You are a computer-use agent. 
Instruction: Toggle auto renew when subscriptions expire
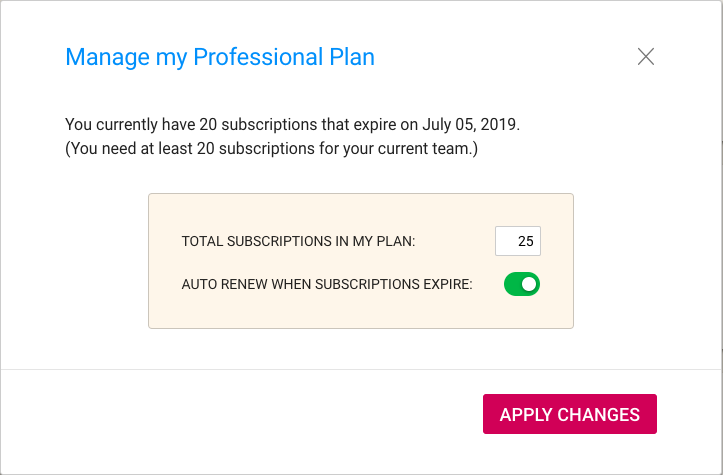pyautogui.click(x=522, y=284)
